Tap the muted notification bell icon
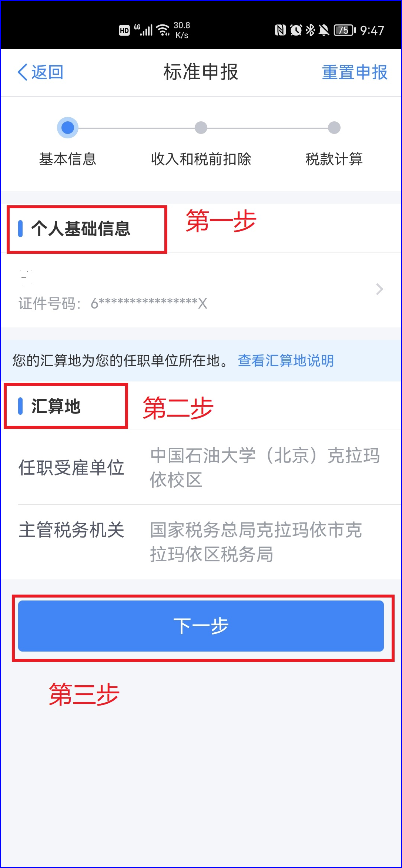This screenshot has height=868, width=402. coord(324,30)
